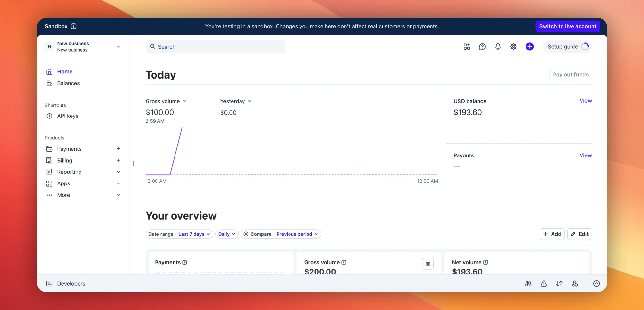Click the Sandbox info icon
Image resolution: width=644 pixels, height=310 pixels.
[74, 26]
